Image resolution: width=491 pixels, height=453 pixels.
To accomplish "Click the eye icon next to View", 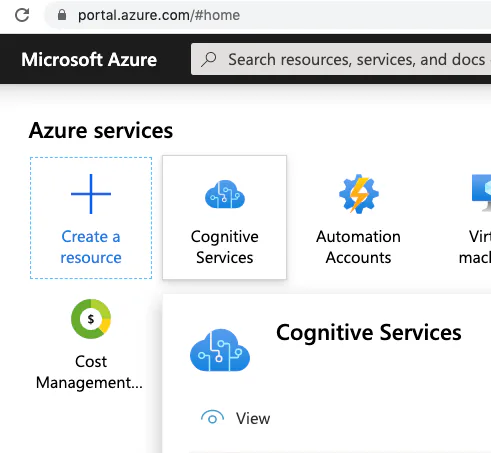I will coord(212,417).
